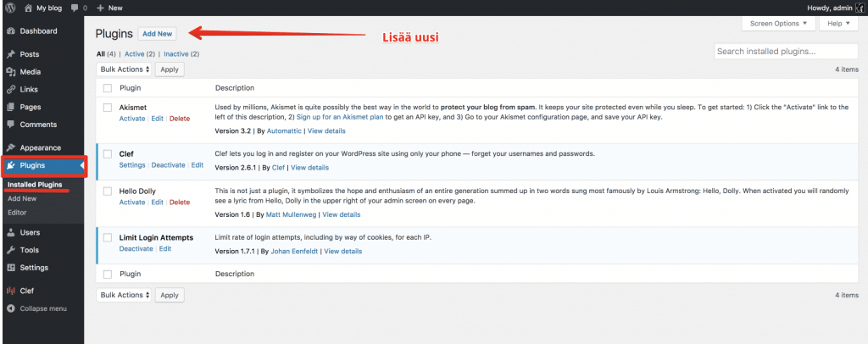
Task: Click the bottom Apply button
Action: (170, 296)
